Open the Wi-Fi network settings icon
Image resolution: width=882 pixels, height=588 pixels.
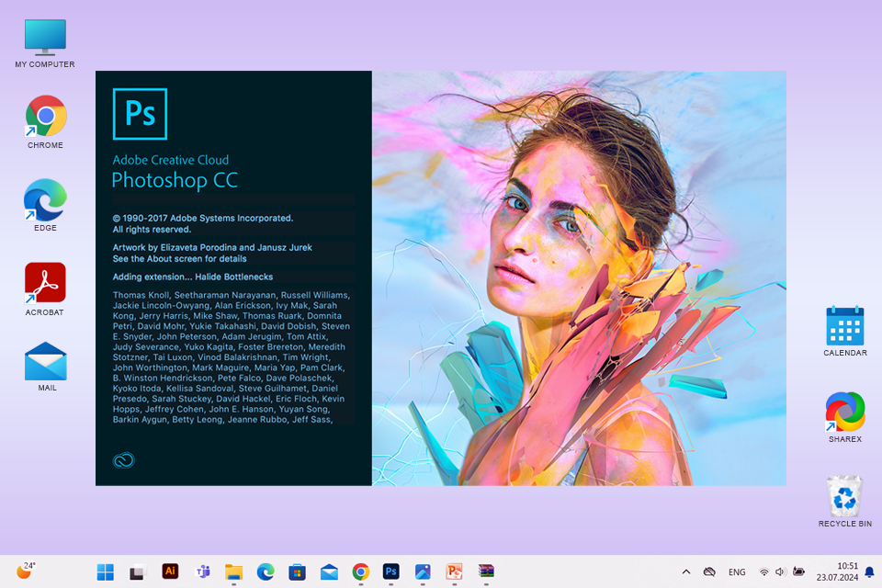763,572
